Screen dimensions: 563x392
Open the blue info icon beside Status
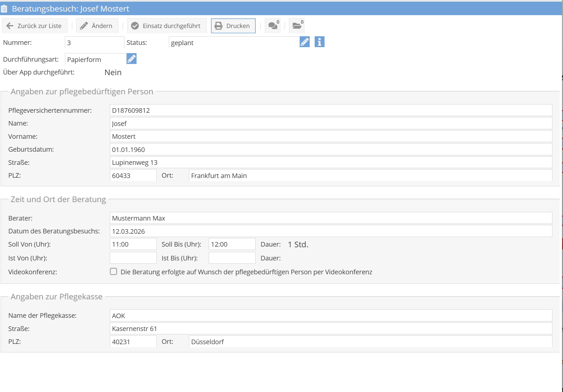[x=319, y=42]
